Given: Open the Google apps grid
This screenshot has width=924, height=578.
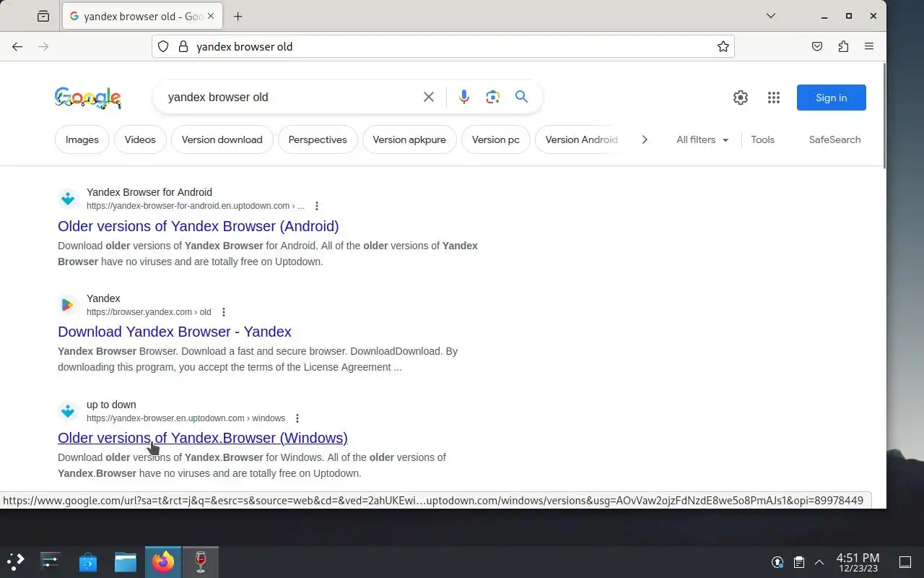Looking at the screenshot, I should (x=774, y=98).
